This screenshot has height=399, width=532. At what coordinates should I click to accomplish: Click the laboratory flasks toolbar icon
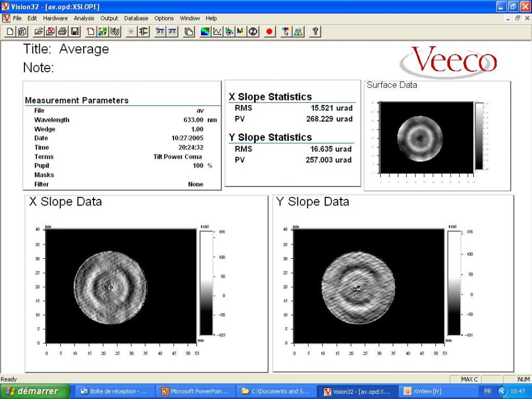(x=298, y=32)
